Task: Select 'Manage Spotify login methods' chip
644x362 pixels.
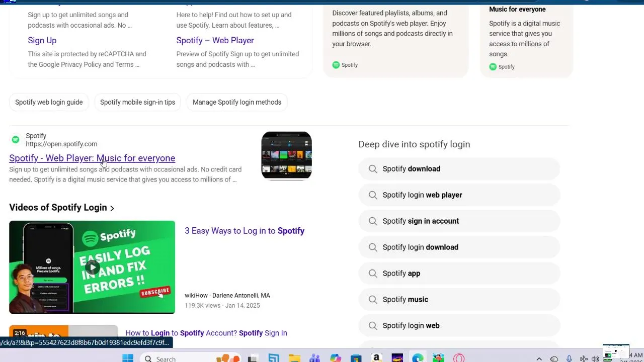Action: tap(237, 102)
